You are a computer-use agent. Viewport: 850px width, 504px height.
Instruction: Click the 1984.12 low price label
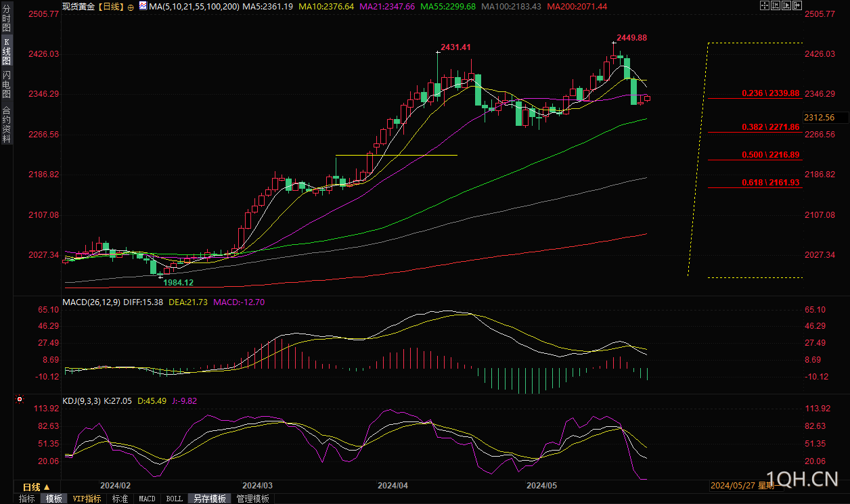[x=178, y=282]
